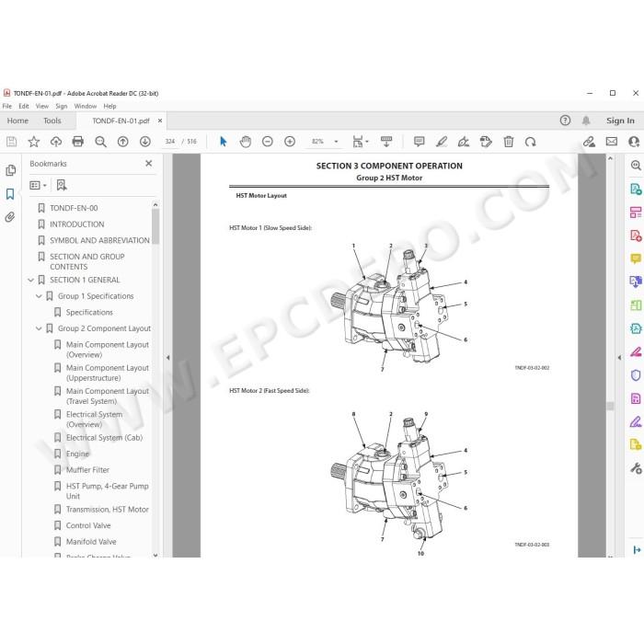Open the INTRODUCTION bookmark
Image resolution: width=644 pixels, height=644 pixels.
click(77, 224)
